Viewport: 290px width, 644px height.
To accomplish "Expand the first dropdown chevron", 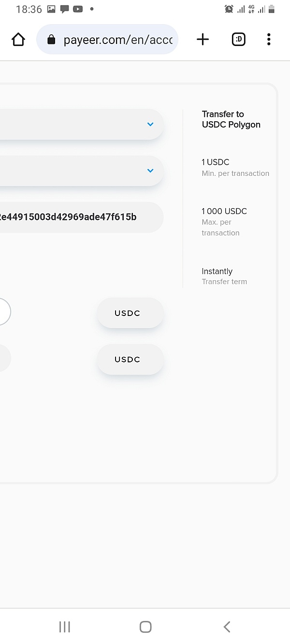I will click(150, 124).
